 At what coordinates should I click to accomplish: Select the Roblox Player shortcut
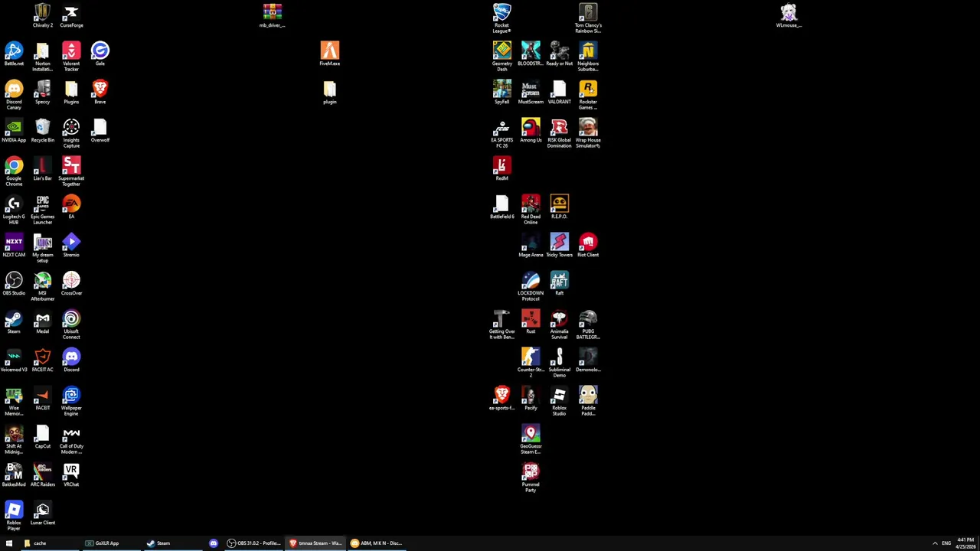click(14, 515)
